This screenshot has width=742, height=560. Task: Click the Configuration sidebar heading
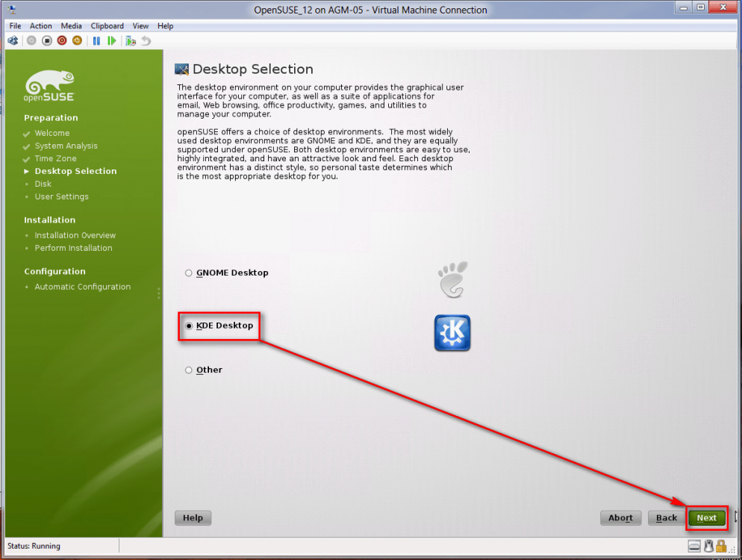click(x=55, y=272)
